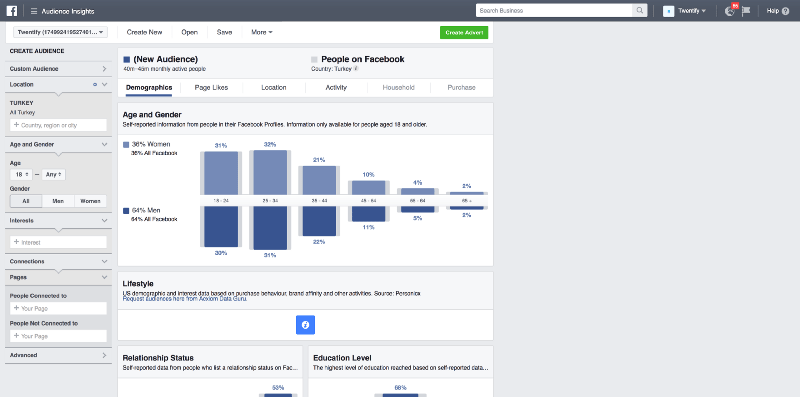The width and height of the screenshot is (800, 397).
Task: Click the TURKEY location text
Action: pos(21,103)
